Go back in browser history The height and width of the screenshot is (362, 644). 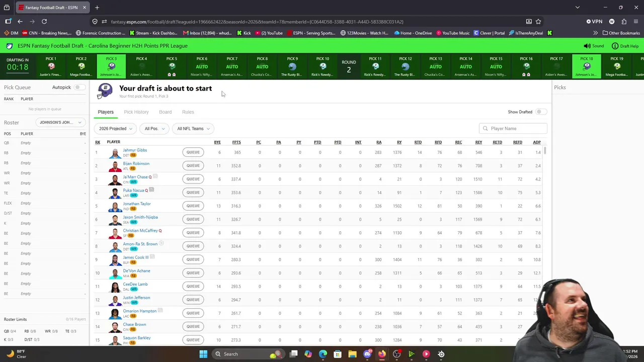(x=20, y=22)
